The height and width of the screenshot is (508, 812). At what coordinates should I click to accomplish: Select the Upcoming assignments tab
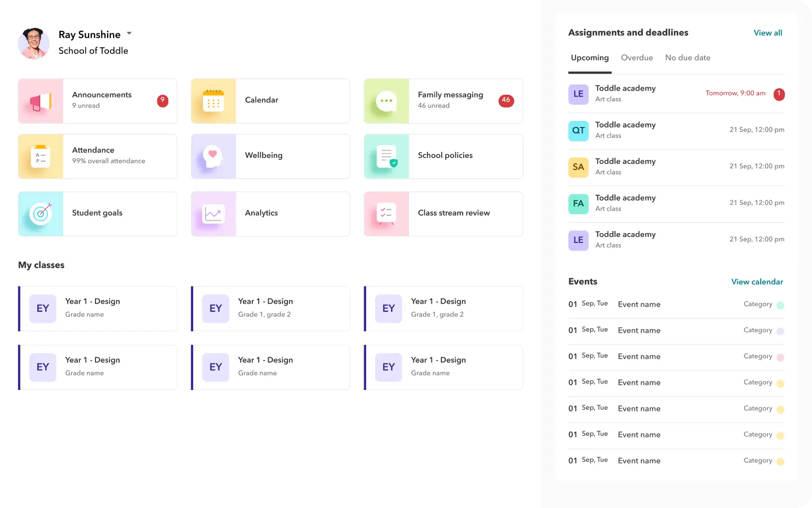coord(590,58)
